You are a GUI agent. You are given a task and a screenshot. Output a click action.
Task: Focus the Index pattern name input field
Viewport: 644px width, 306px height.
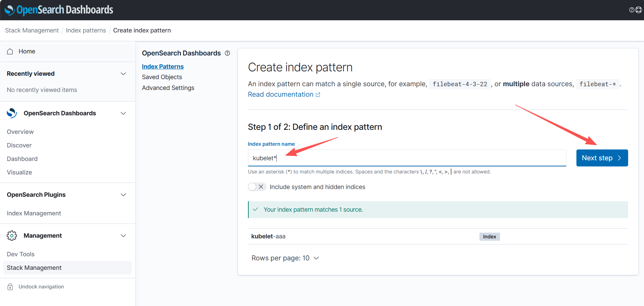[405, 158]
